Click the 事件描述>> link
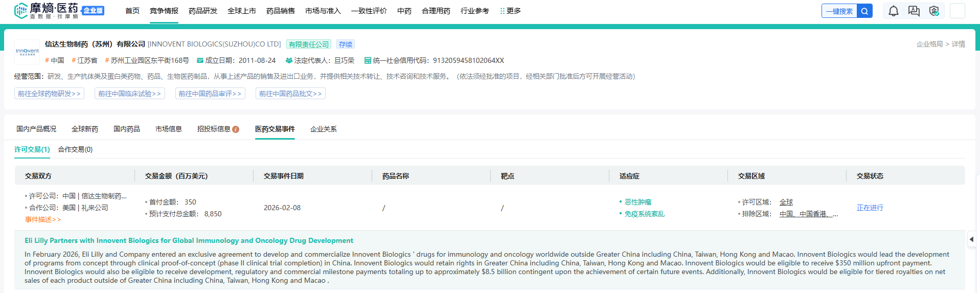The image size is (980, 293). 43,219
